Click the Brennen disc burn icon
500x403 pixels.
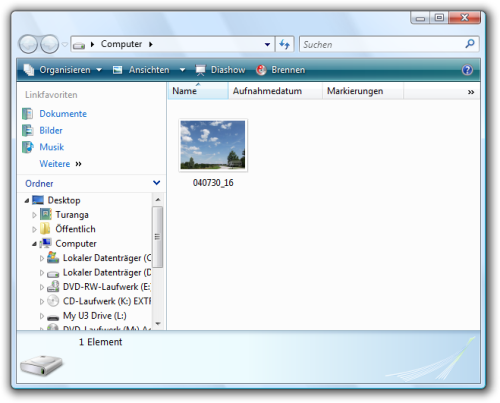(x=261, y=70)
